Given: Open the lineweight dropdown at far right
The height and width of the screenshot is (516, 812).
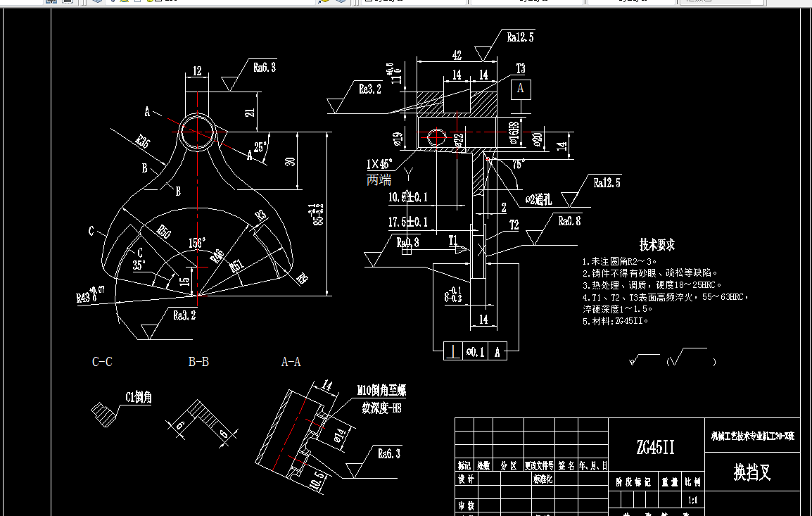Looking at the screenshot, I should click(x=762, y=3).
